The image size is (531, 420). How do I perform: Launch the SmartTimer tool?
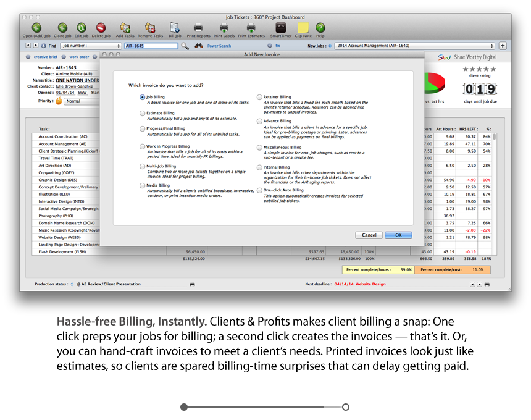280,28
